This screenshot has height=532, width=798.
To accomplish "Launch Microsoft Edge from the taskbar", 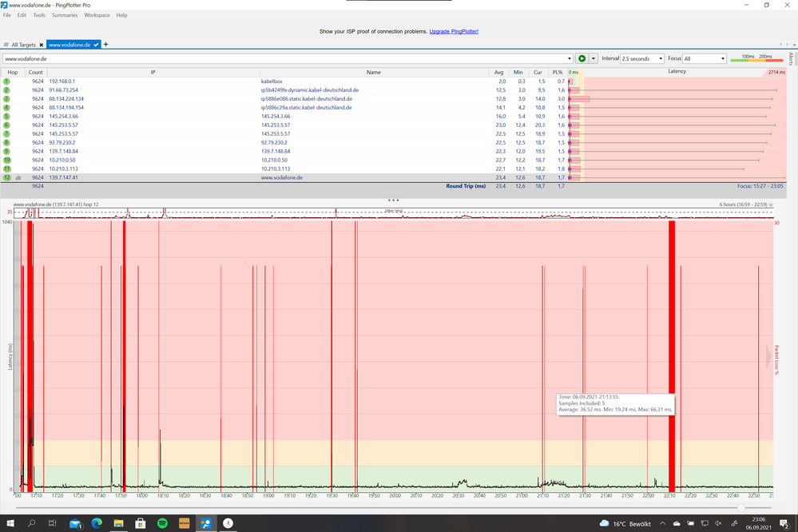I will [x=97, y=523].
